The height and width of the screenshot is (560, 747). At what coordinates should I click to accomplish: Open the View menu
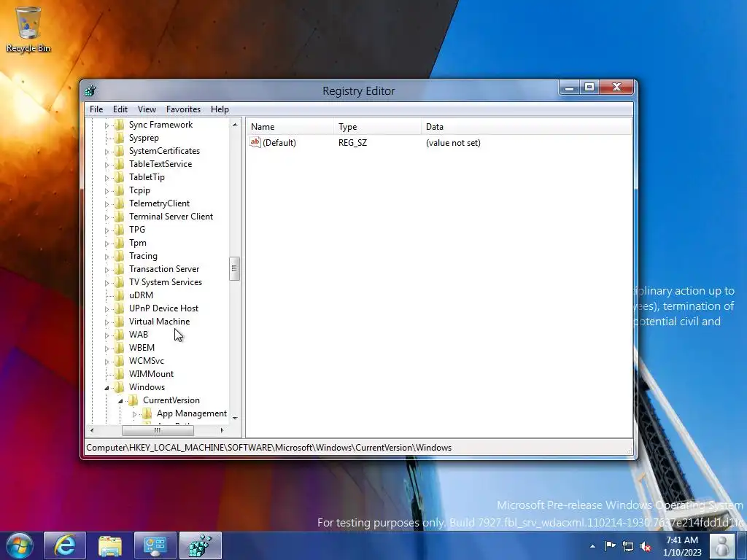(x=147, y=109)
